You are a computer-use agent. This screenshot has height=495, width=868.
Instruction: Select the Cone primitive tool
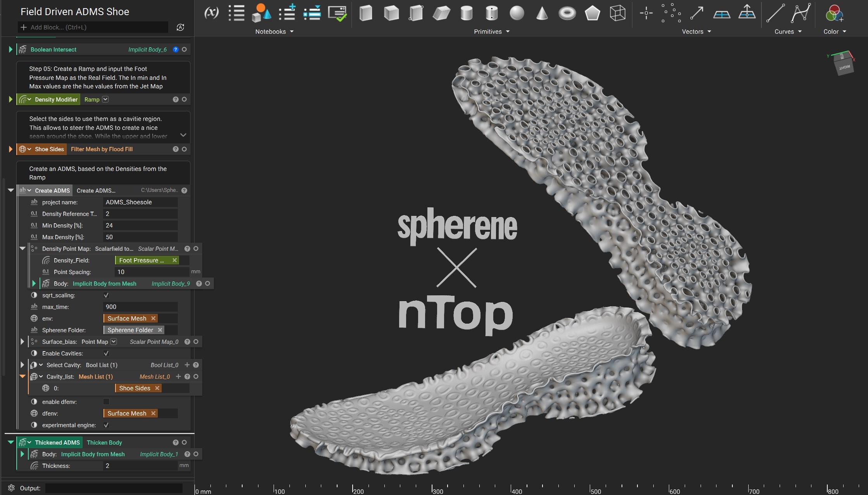click(x=542, y=14)
